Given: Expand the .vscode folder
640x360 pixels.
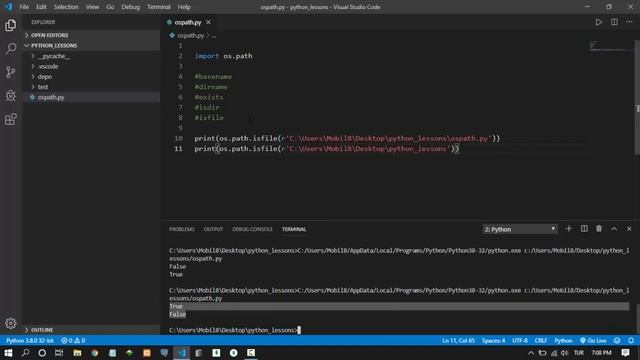Looking at the screenshot, I should 91,66.
